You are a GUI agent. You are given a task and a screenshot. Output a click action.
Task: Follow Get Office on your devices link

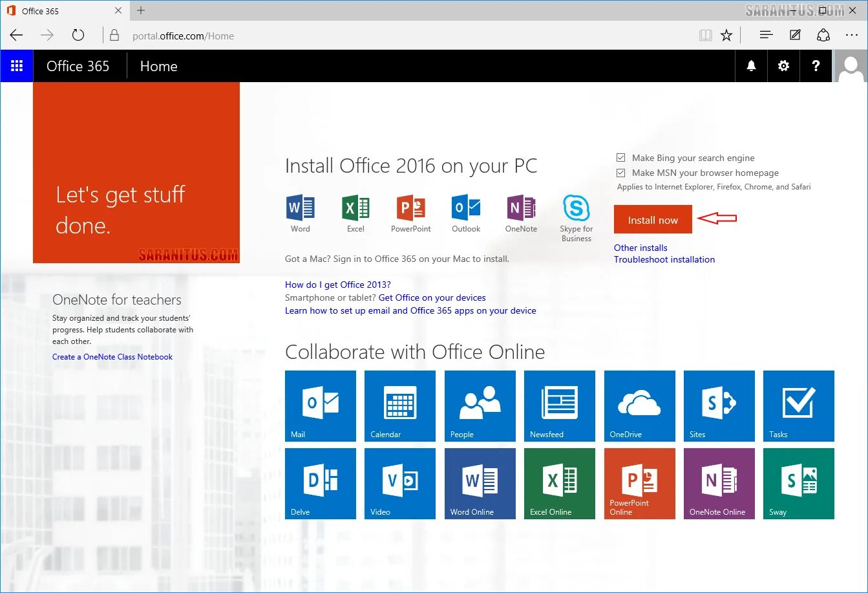coord(432,297)
